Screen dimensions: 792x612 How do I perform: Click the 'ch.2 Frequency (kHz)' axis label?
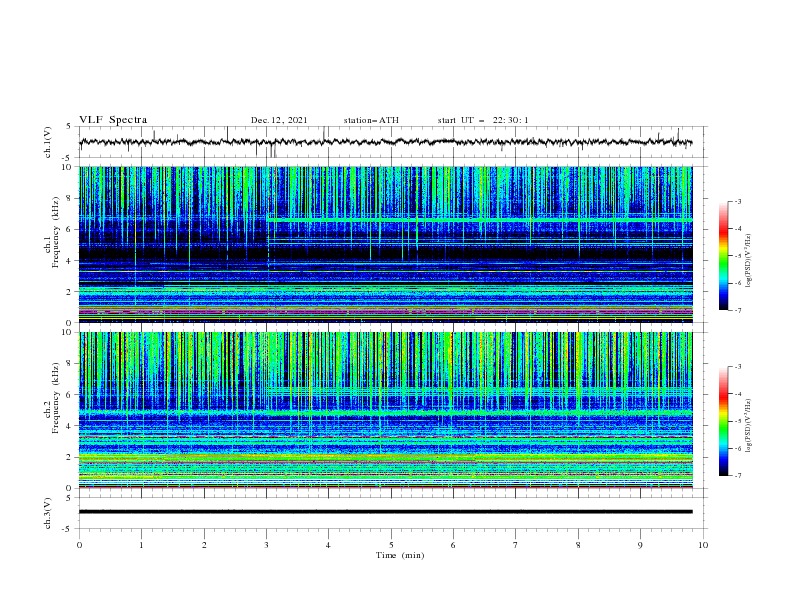(x=52, y=398)
